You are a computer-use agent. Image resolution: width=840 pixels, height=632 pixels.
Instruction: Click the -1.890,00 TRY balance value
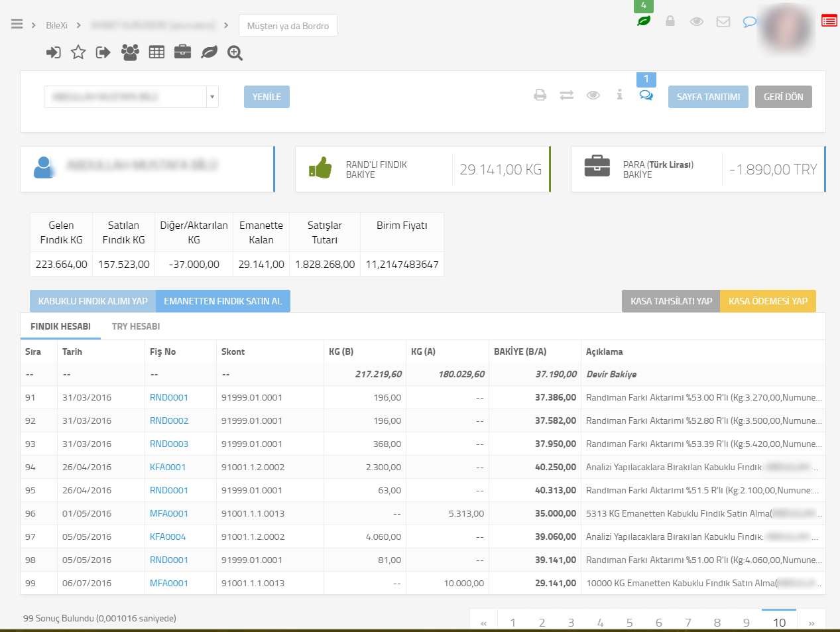pyautogui.click(x=773, y=170)
